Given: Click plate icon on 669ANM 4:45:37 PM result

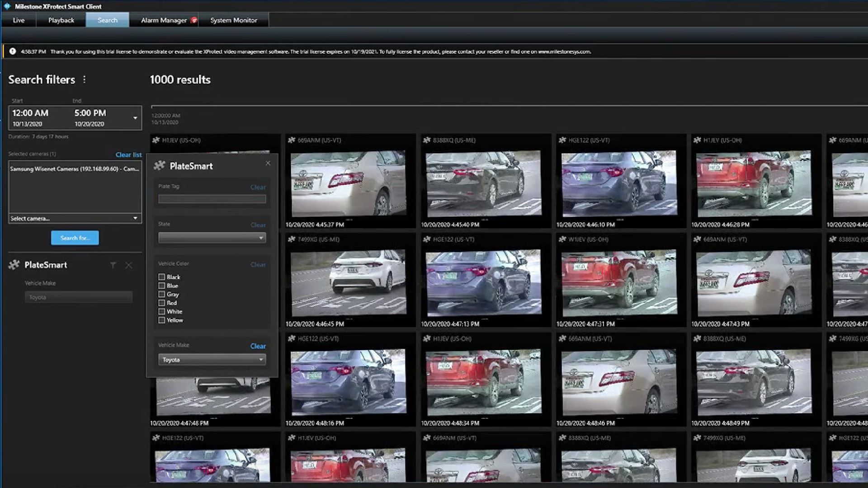Looking at the screenshot, I should [292, 140].
